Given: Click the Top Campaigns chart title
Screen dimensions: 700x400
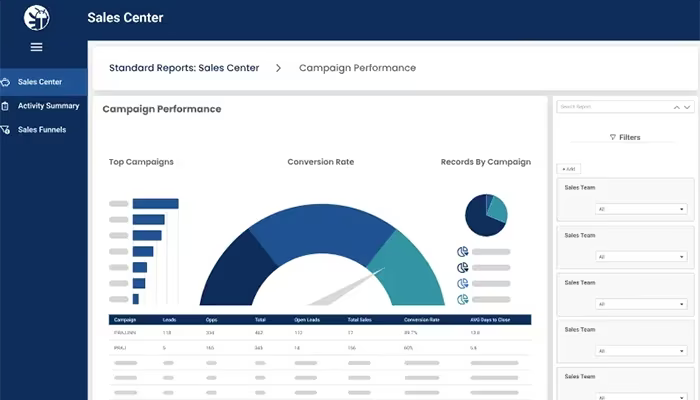Looking at the screenshot, I should pyautogui.click(x=141, y=162).
